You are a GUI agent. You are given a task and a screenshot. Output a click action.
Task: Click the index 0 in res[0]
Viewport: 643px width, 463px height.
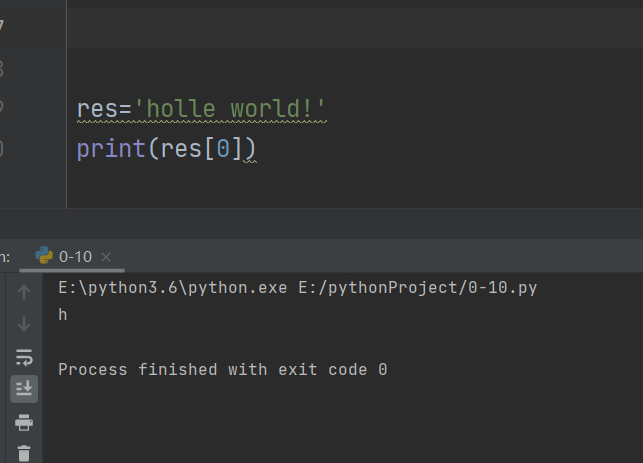[x=223, y=148]
